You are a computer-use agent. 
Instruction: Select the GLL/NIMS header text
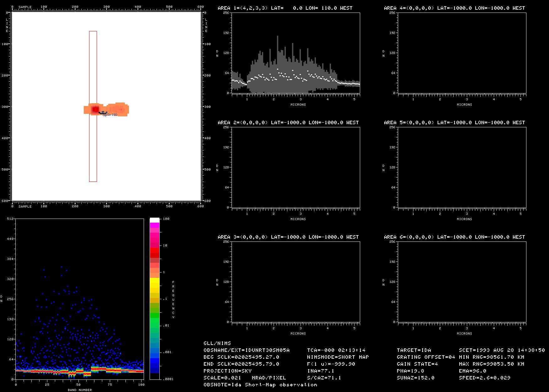(x=217, y=343)
